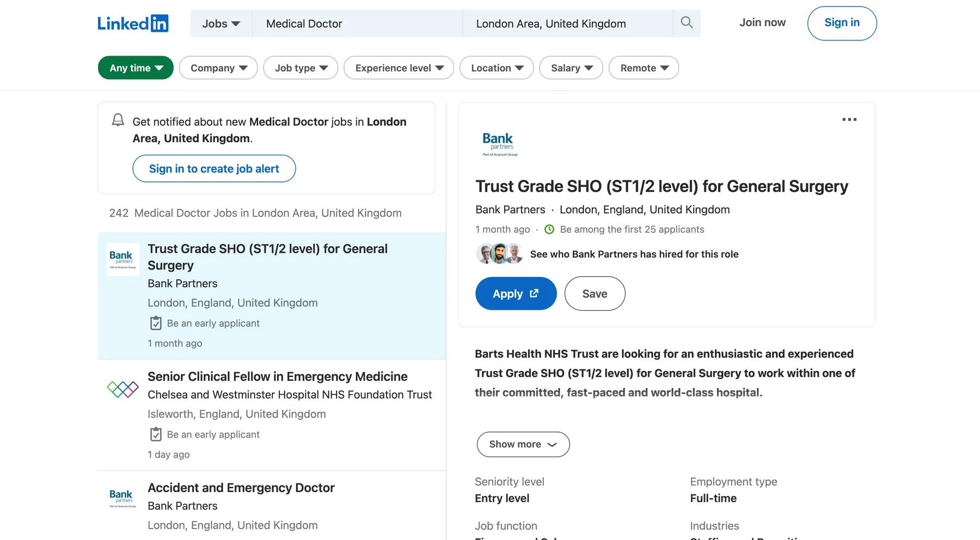Screen dimensions: 980x540
Task: Click See who Bank Partners has hired
Action: tap(634, 254)
